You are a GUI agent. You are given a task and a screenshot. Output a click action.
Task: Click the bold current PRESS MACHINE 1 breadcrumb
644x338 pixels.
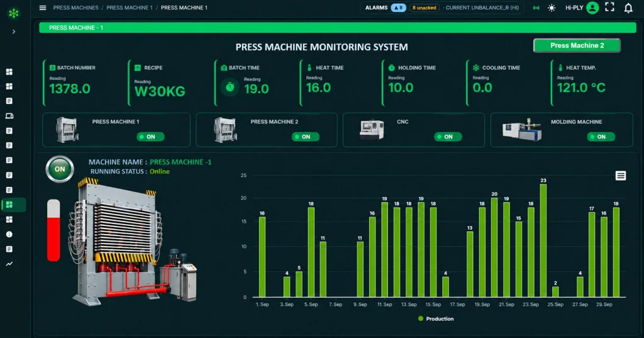[x=184, y=8]
